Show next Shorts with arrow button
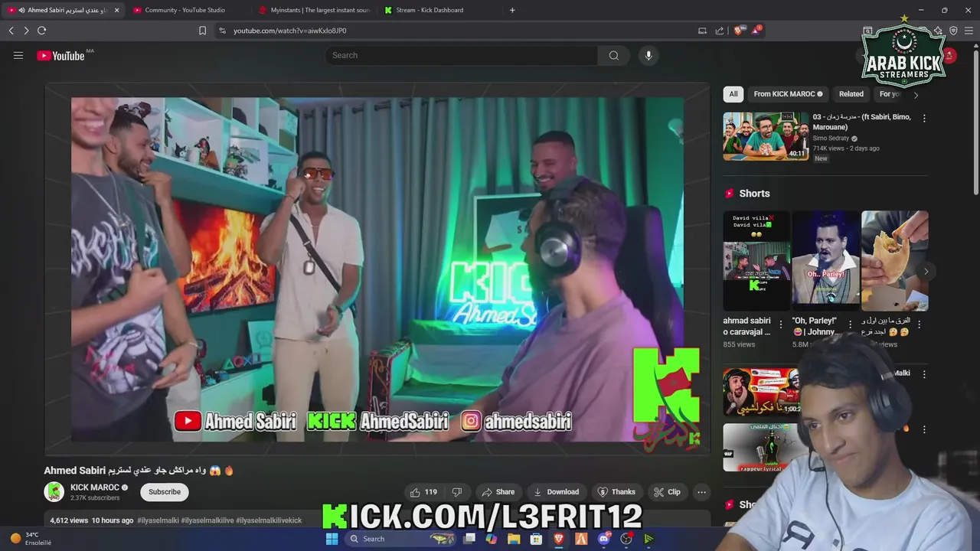This screenshot has width=980, height=551. pyautogui.click(x=926, y=272)
